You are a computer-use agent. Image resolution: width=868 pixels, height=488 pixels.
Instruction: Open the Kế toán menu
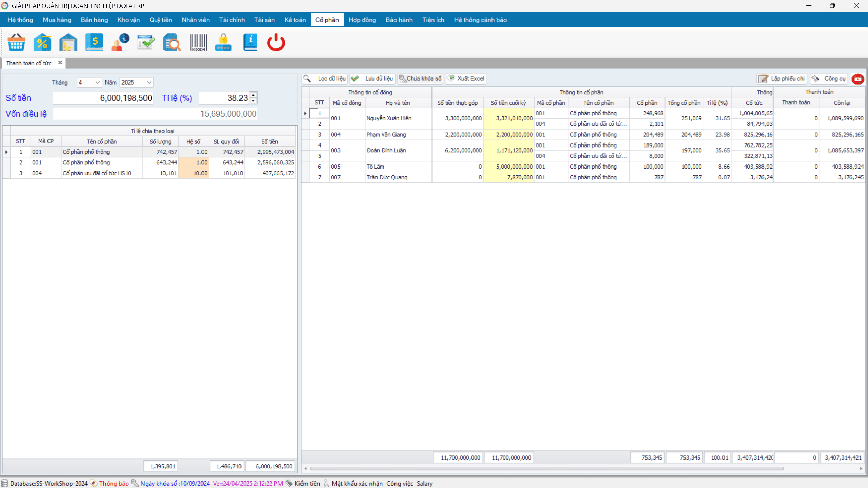click(x=295, y=20)
